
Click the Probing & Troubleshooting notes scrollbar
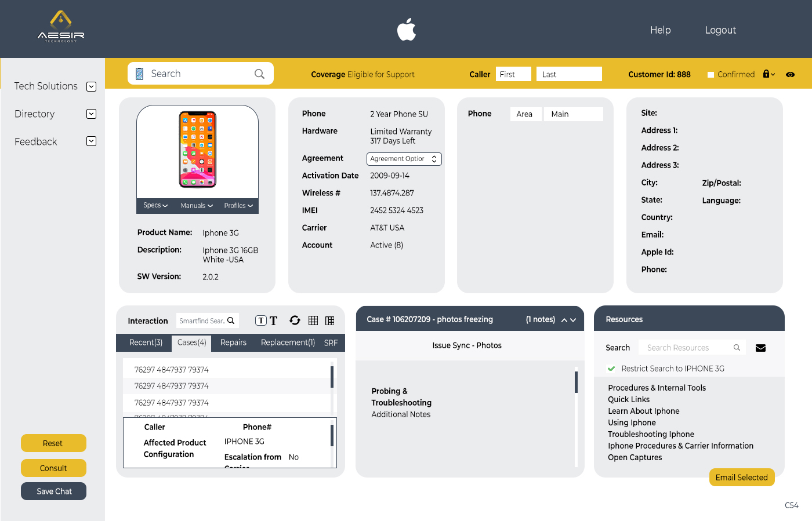point(576,382)
